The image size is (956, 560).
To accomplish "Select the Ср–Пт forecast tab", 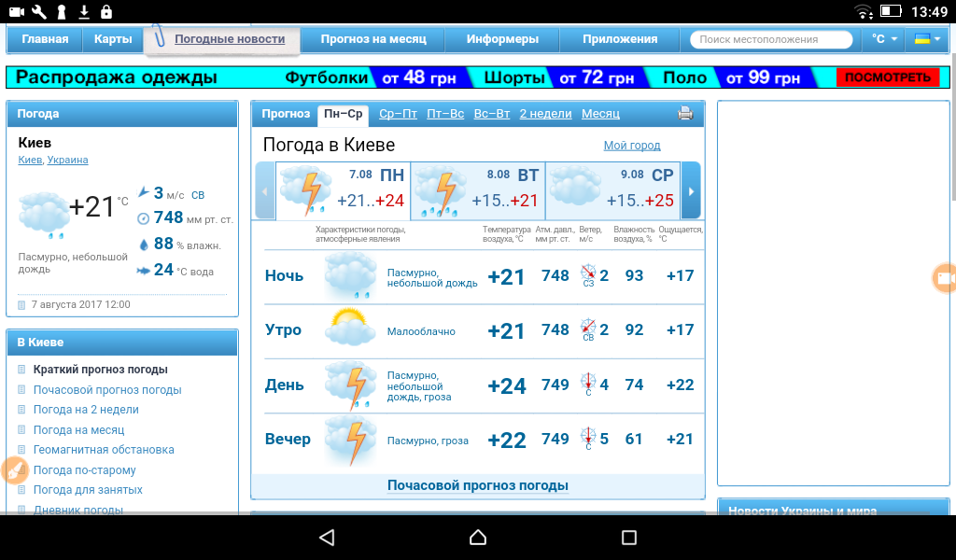I will 398,114.
